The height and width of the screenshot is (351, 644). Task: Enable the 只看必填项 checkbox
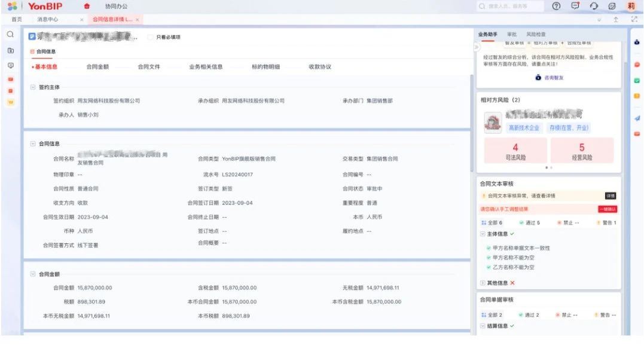(150, 38)
